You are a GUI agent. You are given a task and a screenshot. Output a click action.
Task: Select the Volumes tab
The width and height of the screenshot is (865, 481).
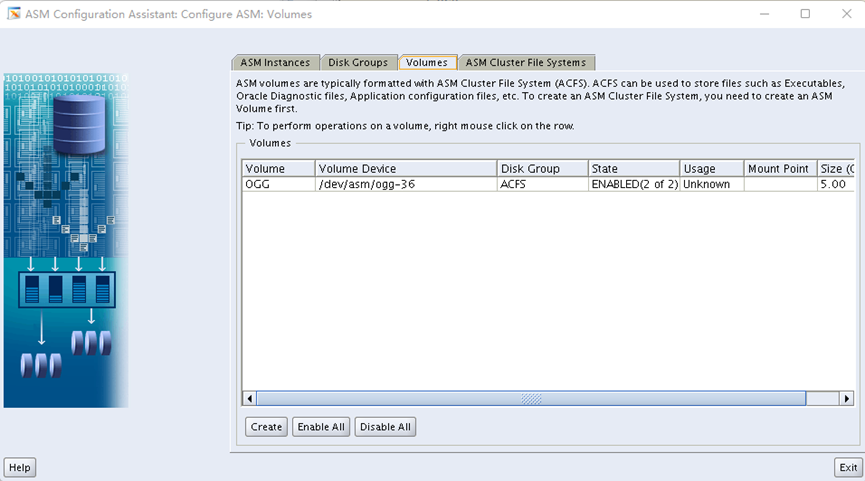click(427, 62)
